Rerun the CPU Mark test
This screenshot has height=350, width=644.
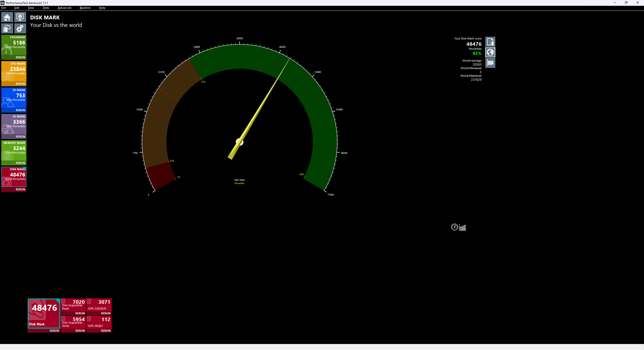[x=20, y=84]
